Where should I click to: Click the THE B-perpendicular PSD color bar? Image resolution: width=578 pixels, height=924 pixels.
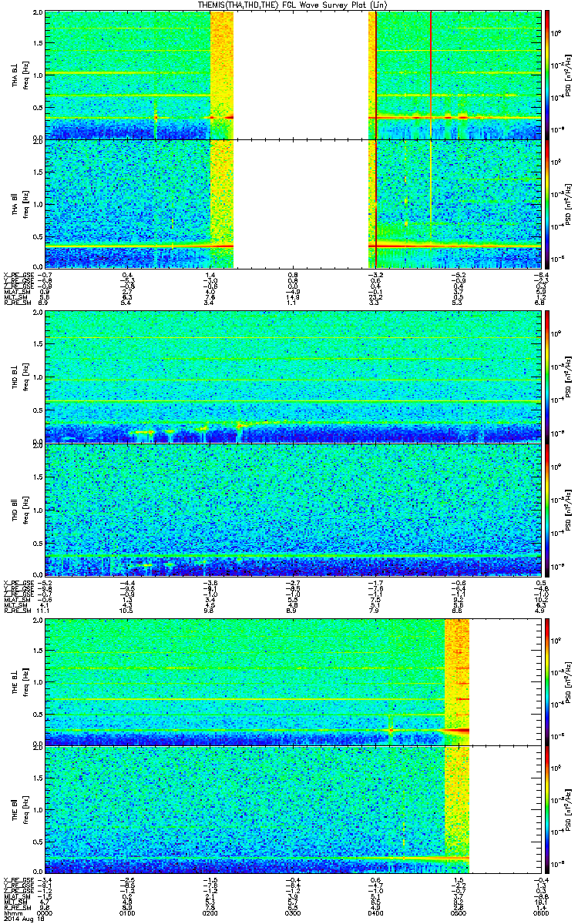[x=547, y=681]
